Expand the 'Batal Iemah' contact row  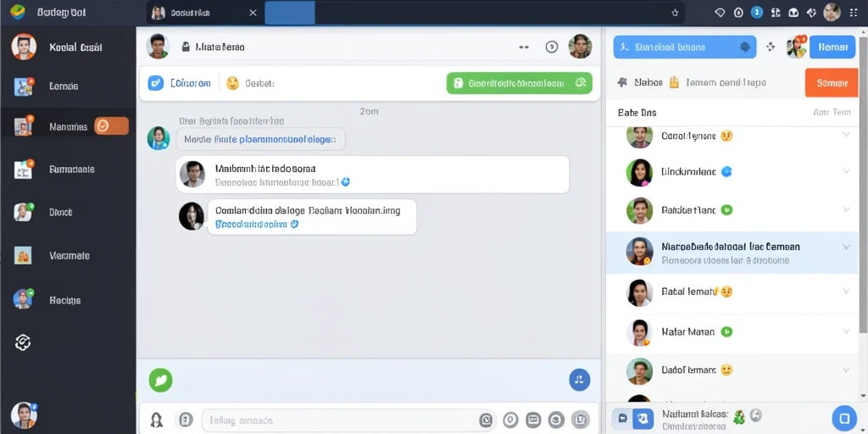click(846, 292)
